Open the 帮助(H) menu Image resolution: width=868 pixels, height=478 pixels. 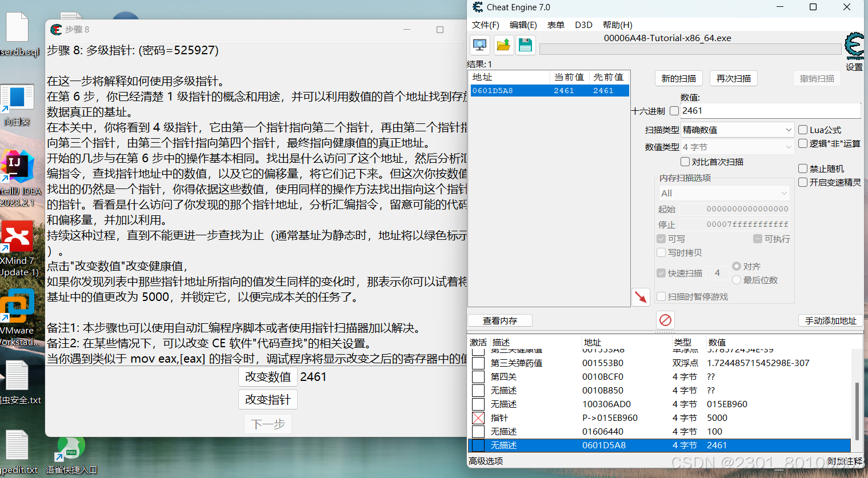point(618,25)
